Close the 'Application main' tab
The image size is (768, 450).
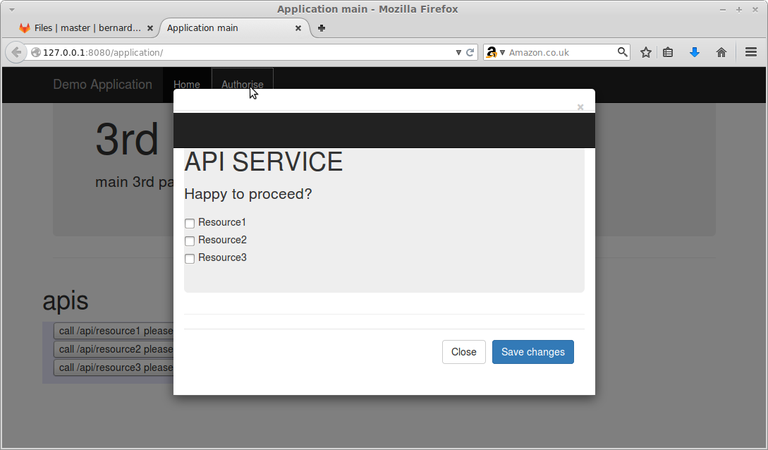298,28
